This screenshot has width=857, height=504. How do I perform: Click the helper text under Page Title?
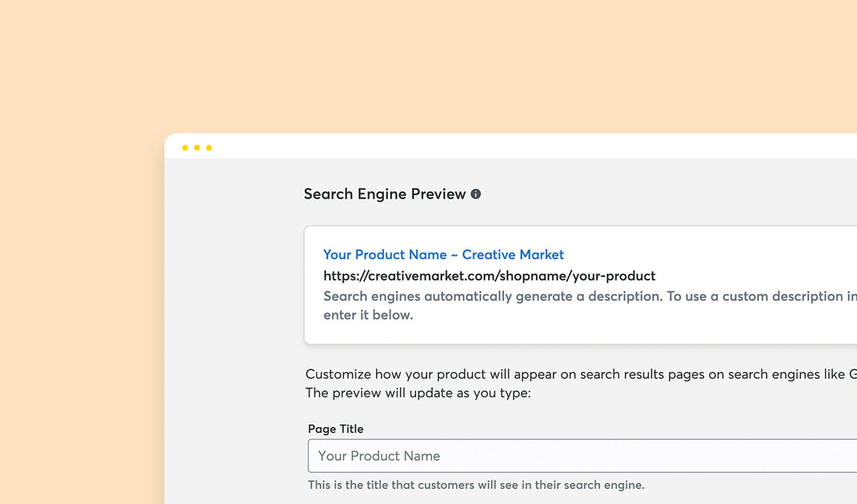coord(476,485)
